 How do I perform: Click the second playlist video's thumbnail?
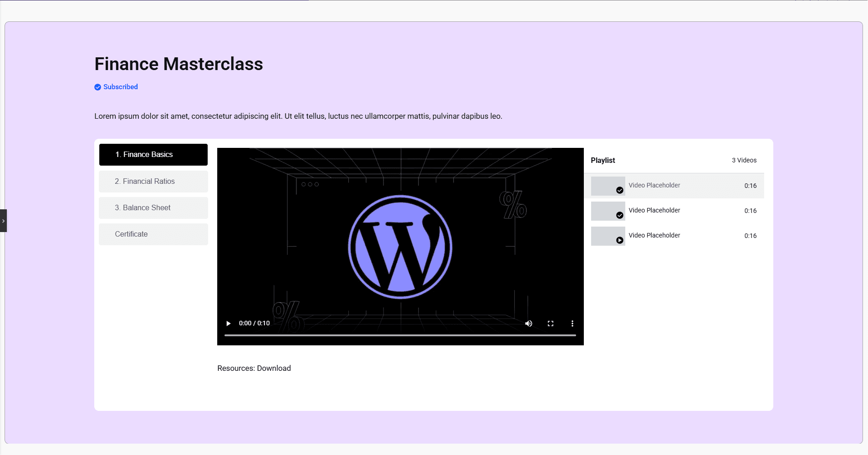(608, 211)
